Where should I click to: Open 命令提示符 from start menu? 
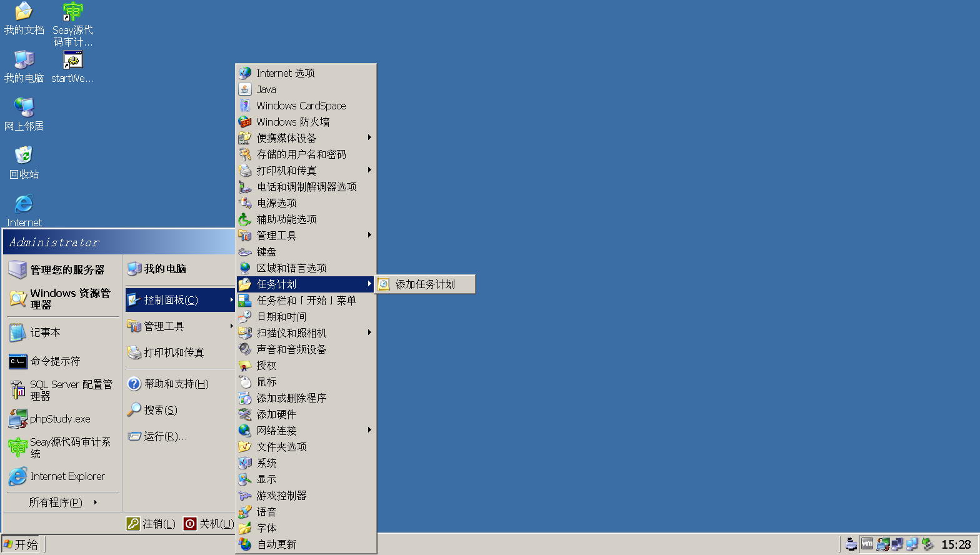pos(62,361)
